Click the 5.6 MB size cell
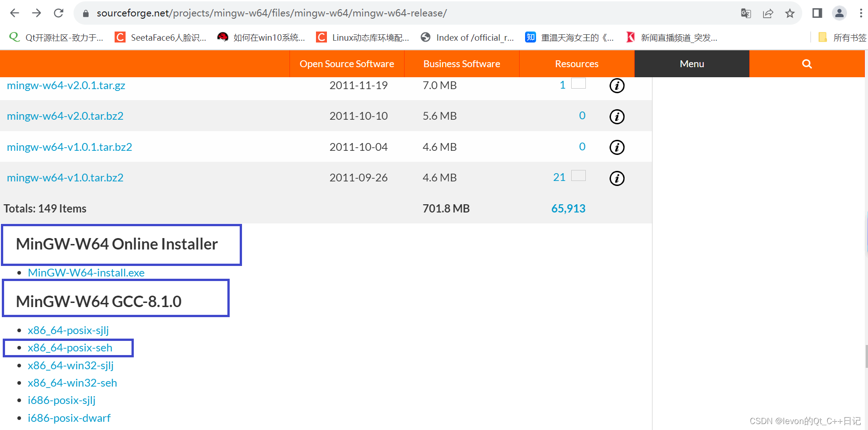Viewport: 868px width, 430px height. point(439,116)
